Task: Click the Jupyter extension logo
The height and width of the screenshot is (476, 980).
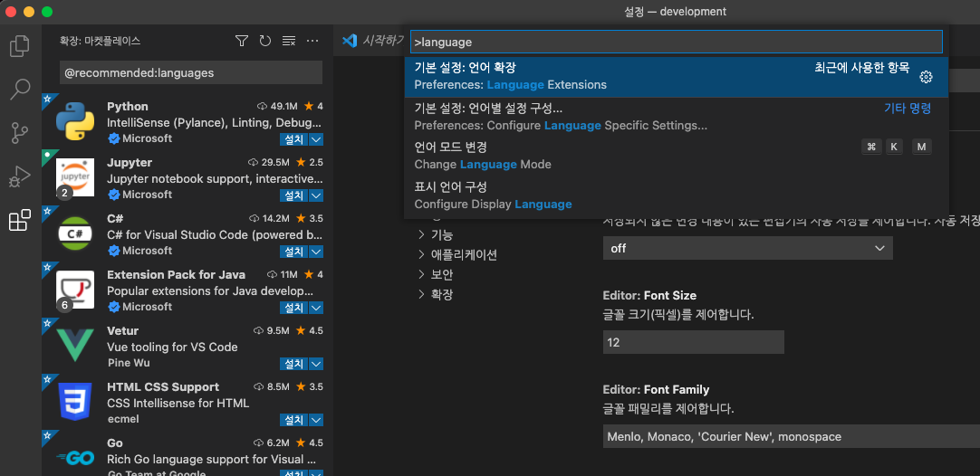Action: coord(75,177)
